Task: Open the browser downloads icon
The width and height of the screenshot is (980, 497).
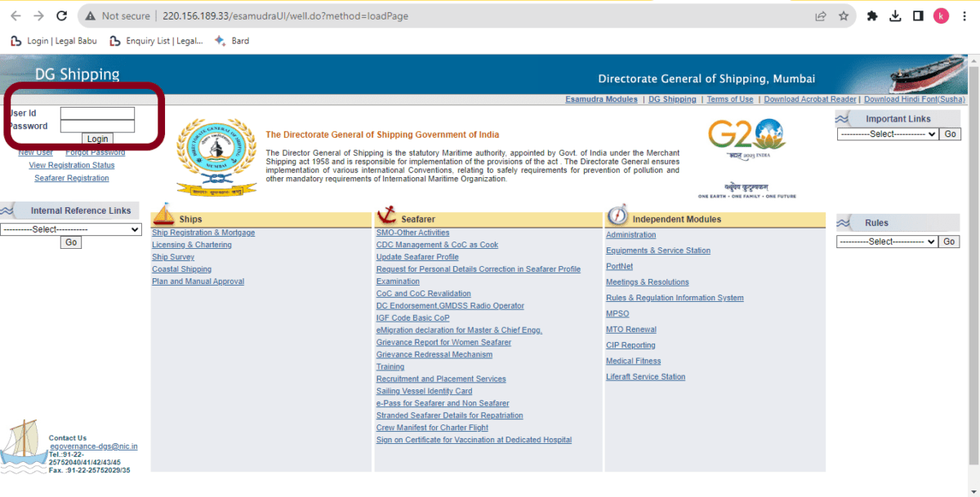Action: (x=895, y=16)
